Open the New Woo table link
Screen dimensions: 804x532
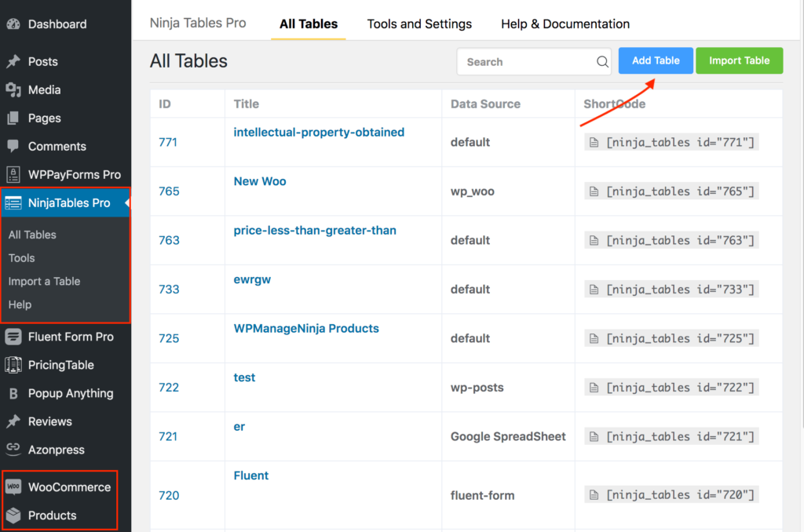(259, 180)
